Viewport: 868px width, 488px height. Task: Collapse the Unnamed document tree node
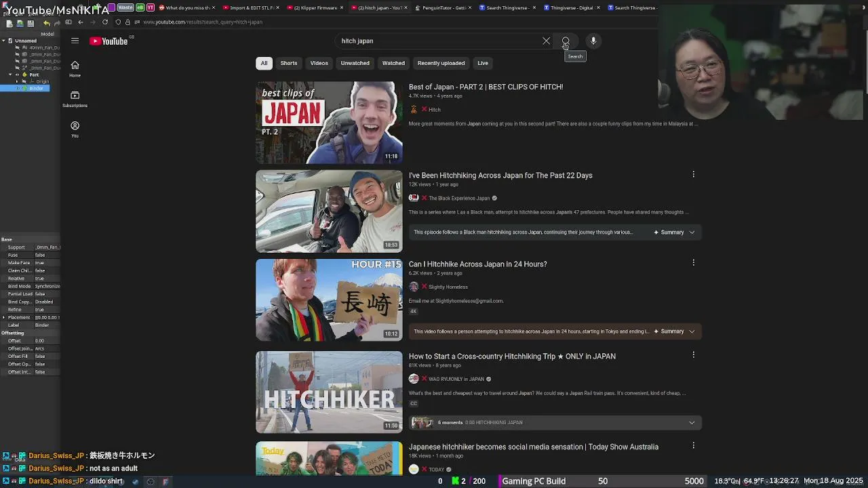(3, 41)
